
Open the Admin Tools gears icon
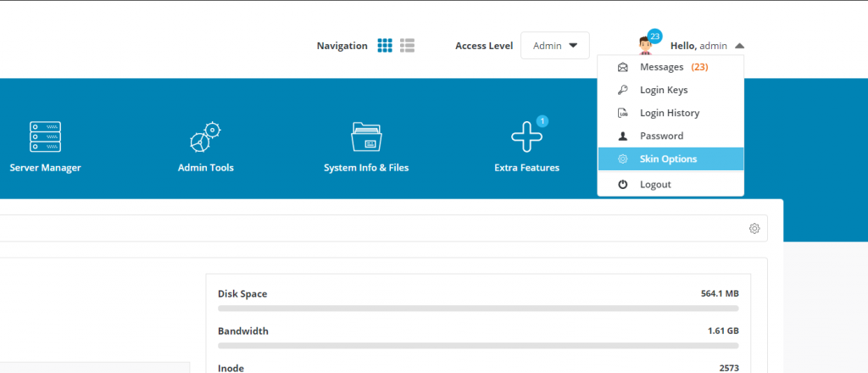point(205,136)
